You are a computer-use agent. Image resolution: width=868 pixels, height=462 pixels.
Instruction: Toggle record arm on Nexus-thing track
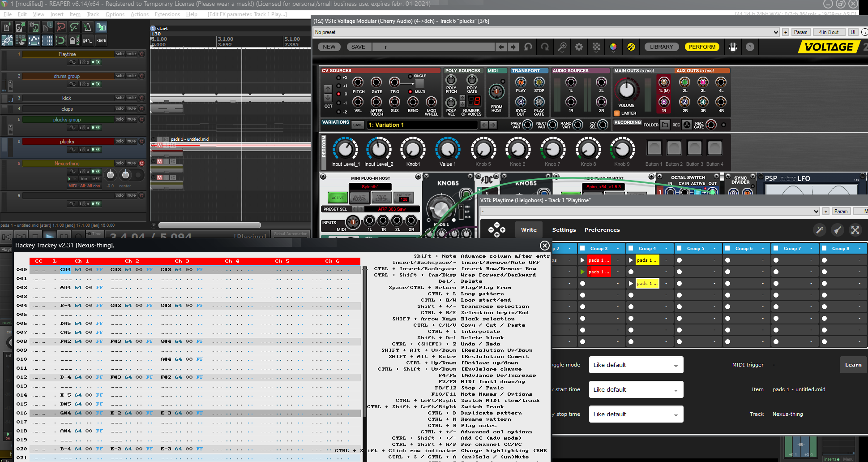(x=142, y=164)
